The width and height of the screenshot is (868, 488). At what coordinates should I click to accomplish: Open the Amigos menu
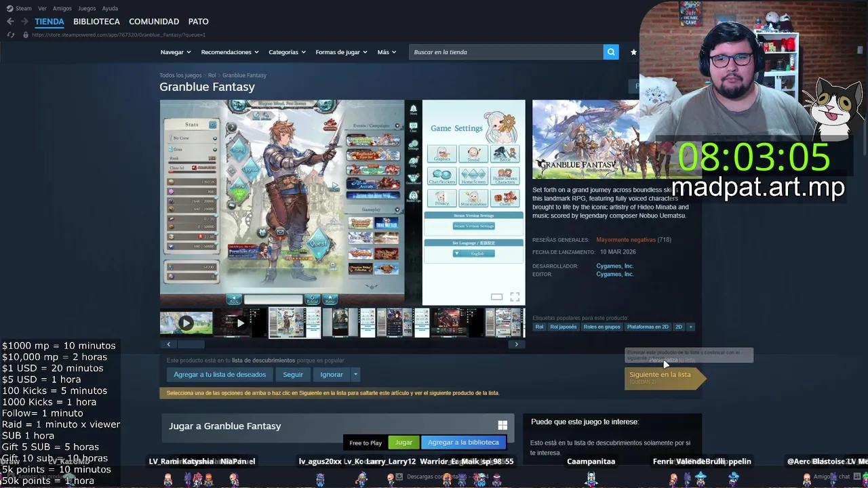pos(62,8)
